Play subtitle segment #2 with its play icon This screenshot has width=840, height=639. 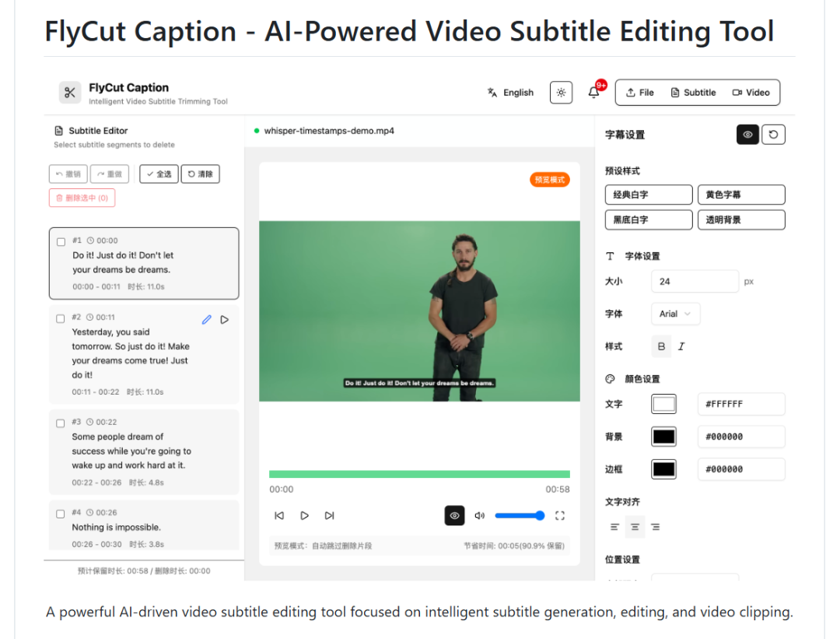point(225,319)
